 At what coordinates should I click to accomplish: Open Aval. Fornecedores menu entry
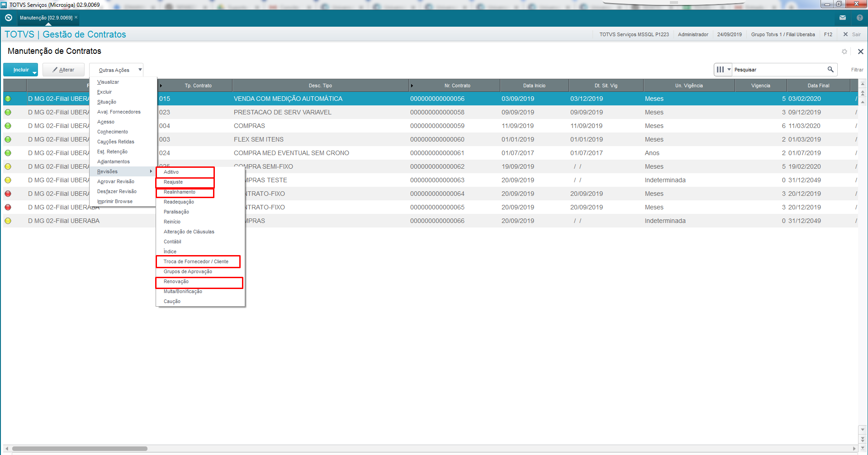pyautogui.click(x=123, y=112)
